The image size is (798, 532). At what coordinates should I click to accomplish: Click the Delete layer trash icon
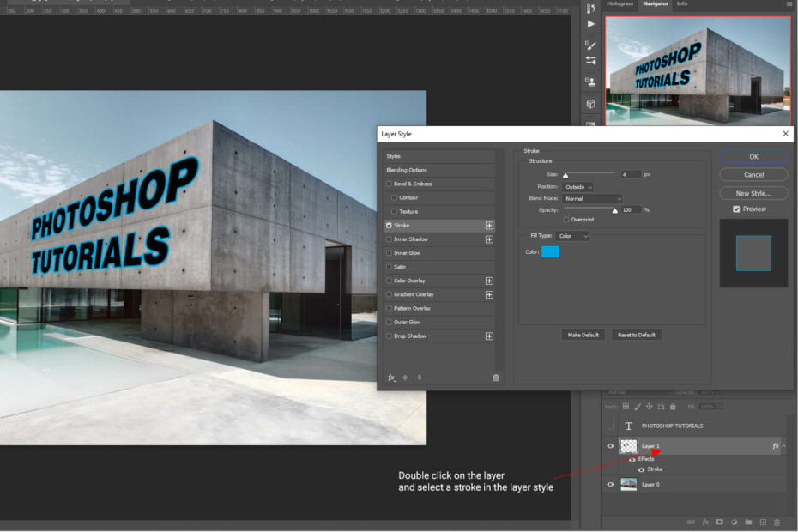point(779,522)
